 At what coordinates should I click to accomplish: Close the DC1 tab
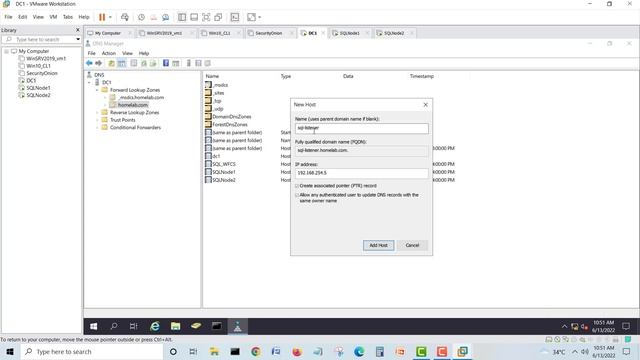[x=323, y=33]
